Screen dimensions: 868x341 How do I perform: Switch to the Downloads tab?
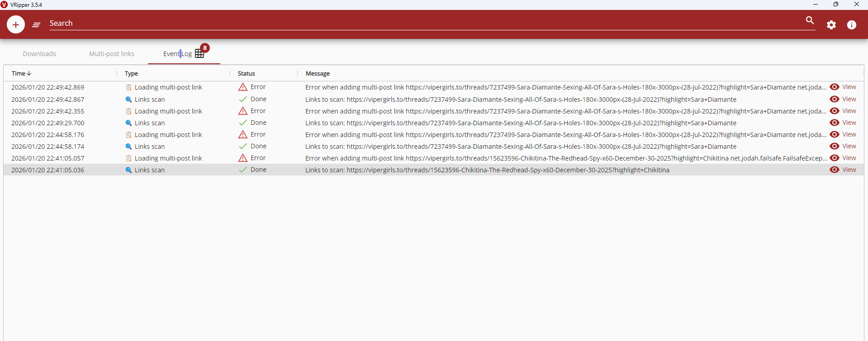(39, 54)
